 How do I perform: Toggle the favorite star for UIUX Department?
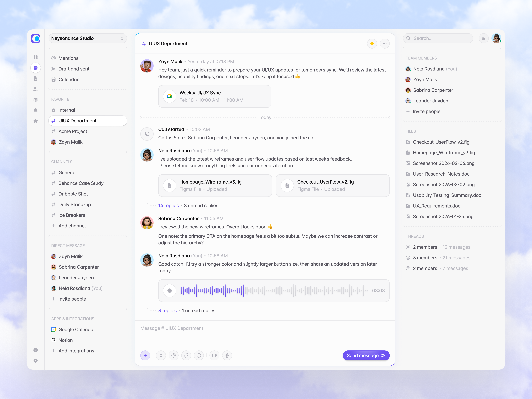pyautogui.click(x=372, y=44)
